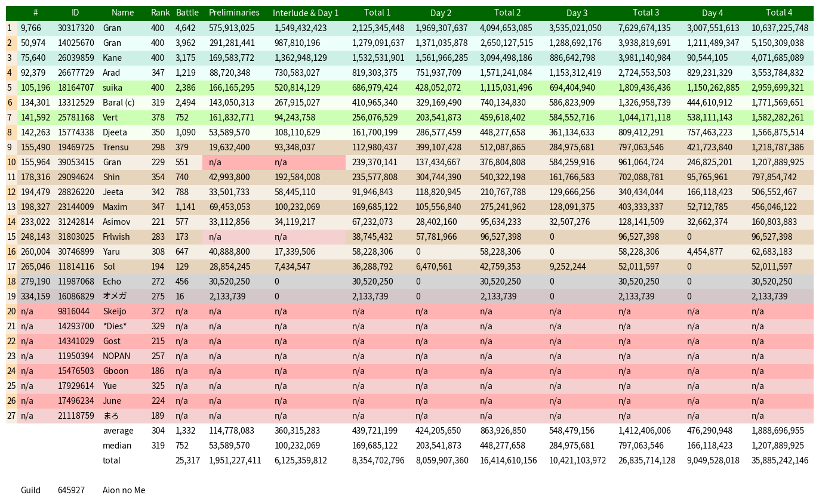Viewport: 819px width, 504px height.
Task: Select Total 4 value 10,637,225,748
Action: (780, 28)
